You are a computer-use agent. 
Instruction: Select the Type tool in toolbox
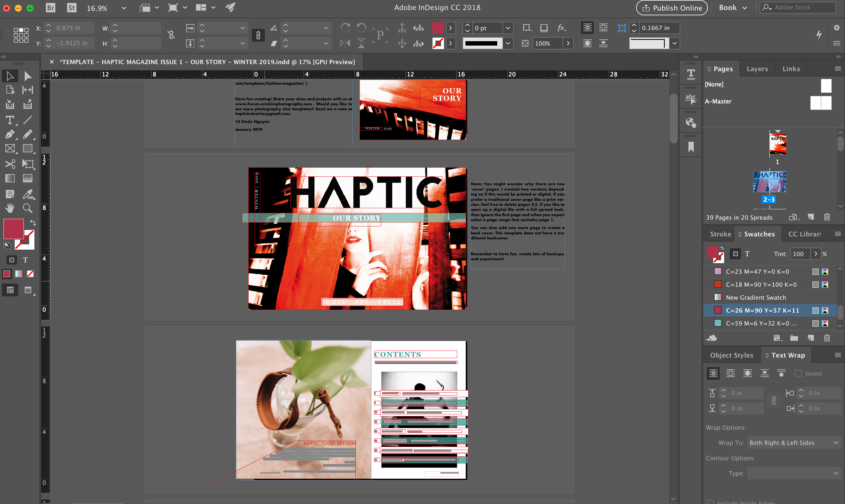point(10,120)
